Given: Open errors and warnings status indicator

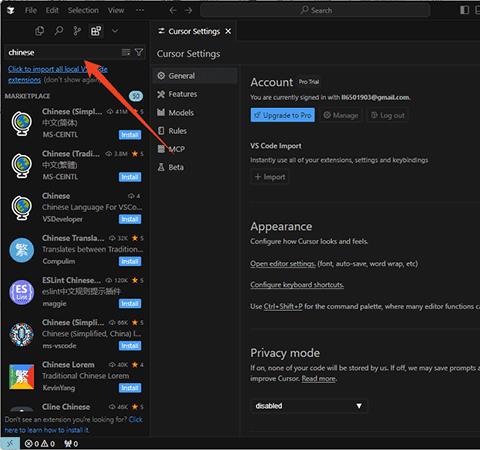Looking at the screenshot, I should [40, 444].
